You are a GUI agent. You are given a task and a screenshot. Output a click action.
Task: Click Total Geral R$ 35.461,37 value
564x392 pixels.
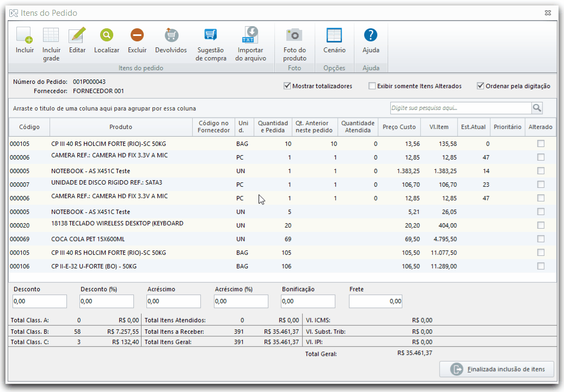point(415,353)
